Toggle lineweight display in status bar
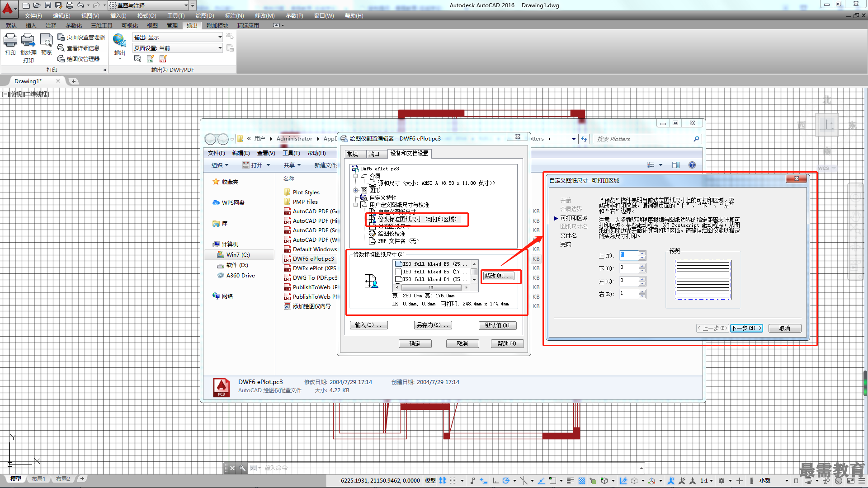Screen dimensions: 868x488 [571, 481]
